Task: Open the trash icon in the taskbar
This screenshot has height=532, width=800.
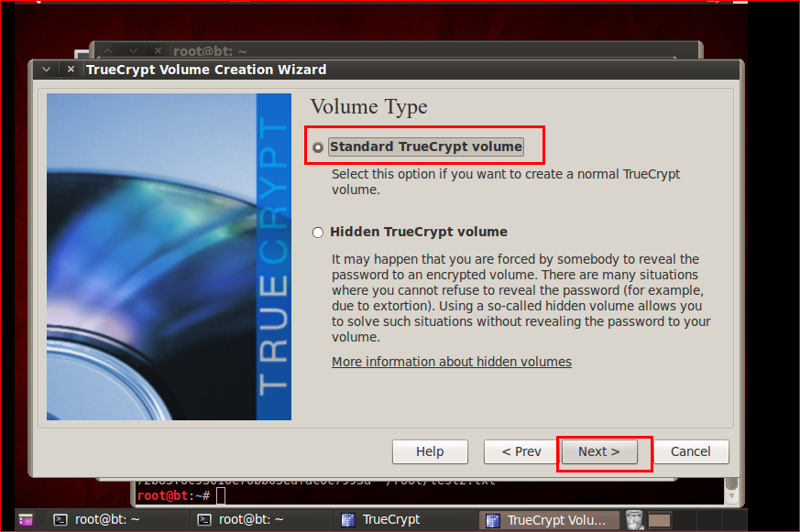Action: pyautogui.click(x=634, y=520)
